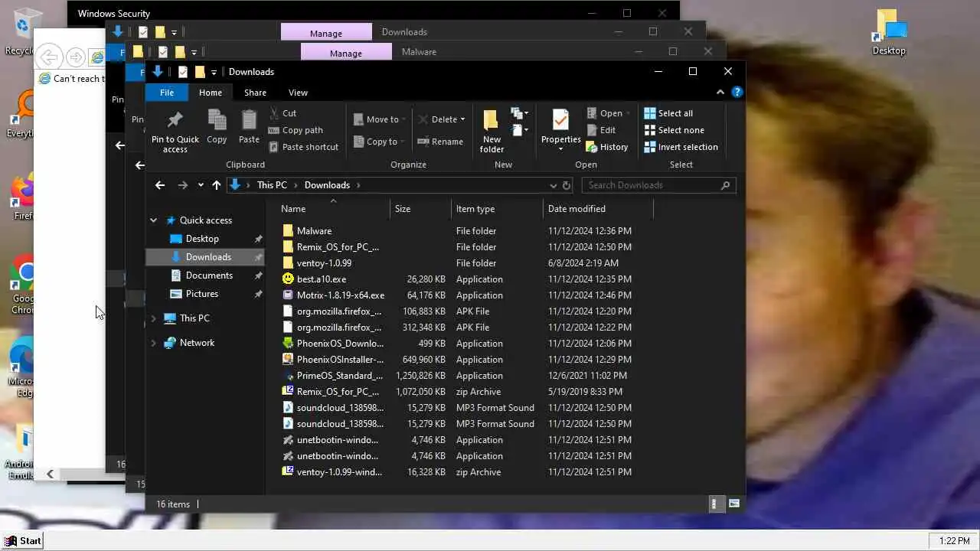Select the Malware folder
The width and height of the screenshot is (980, 551).
pyautogui.click(x=314, y=231)
